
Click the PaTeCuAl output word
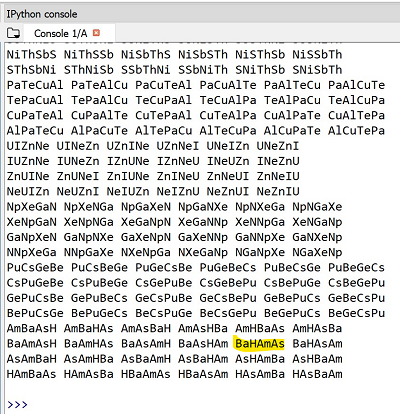[35, 85]
